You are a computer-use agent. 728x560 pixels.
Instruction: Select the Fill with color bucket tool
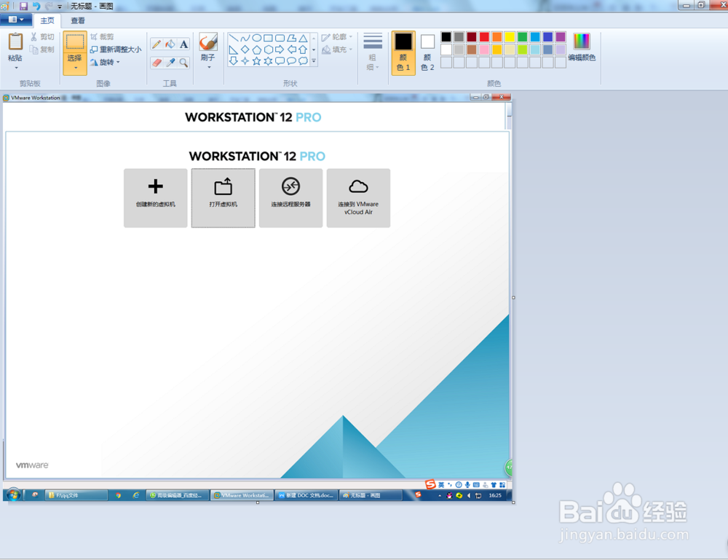(170, 44)
